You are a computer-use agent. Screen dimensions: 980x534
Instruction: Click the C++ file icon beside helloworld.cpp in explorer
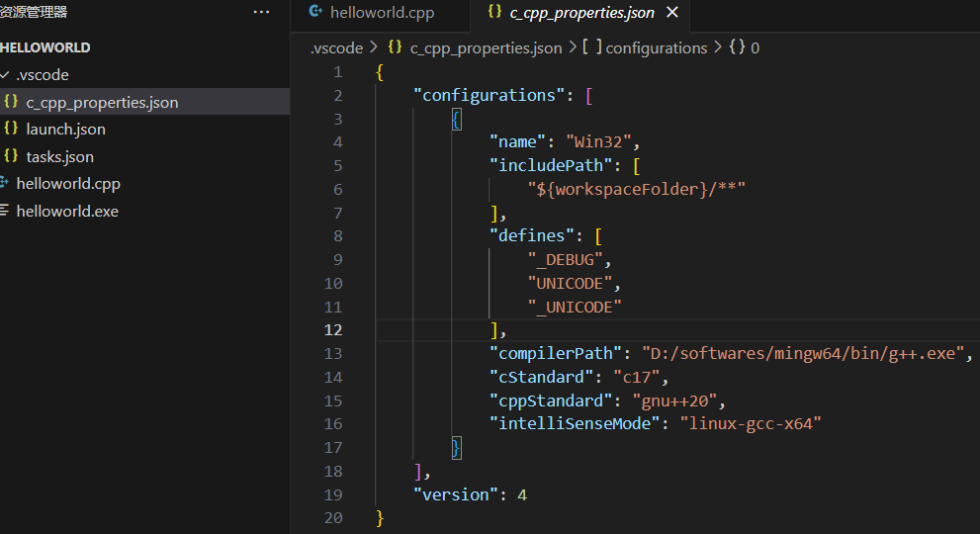tap(5, 183)
